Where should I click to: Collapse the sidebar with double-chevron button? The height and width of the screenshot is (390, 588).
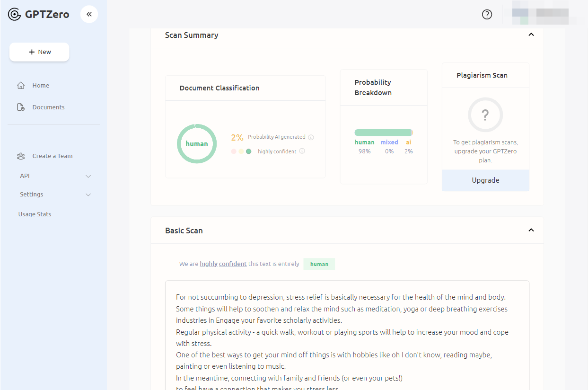point(89,14)
